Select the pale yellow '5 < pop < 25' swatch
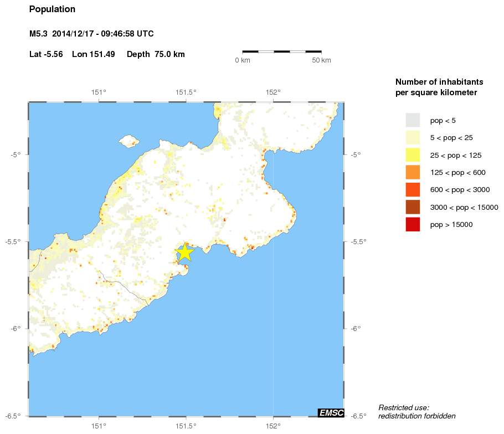Screen dimensions: 504x434 click(413, 137)
